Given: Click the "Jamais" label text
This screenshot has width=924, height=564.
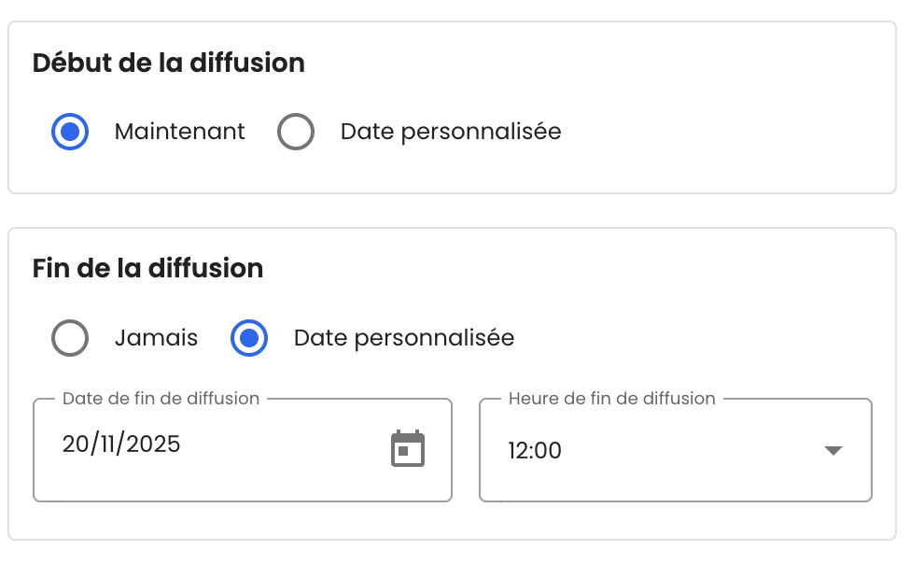Looking at the screenshot, I should point(156,338).
